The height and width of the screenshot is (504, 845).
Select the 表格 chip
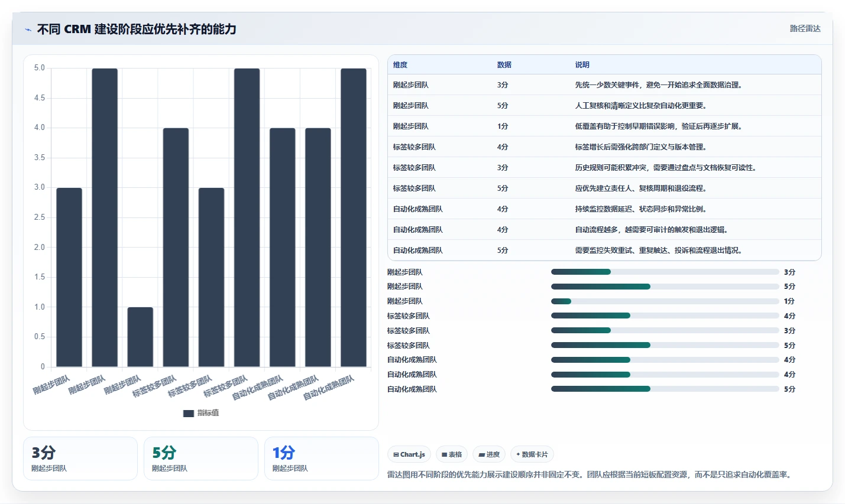click(452, 454)
